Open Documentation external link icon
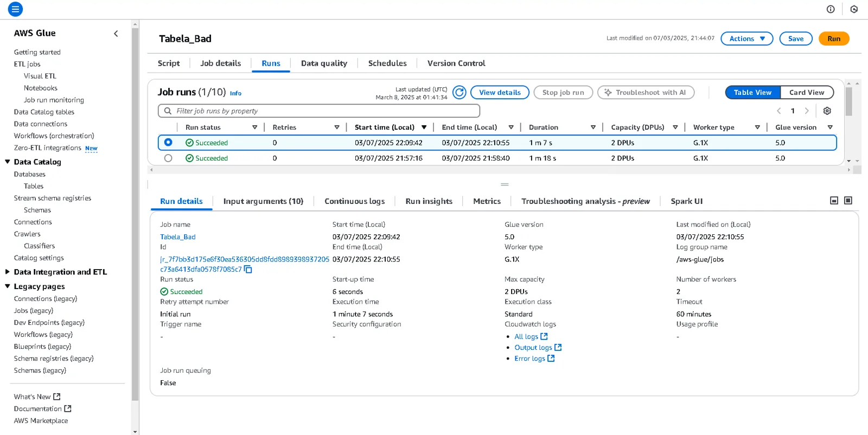868x435 pixels. coord(68,408)
